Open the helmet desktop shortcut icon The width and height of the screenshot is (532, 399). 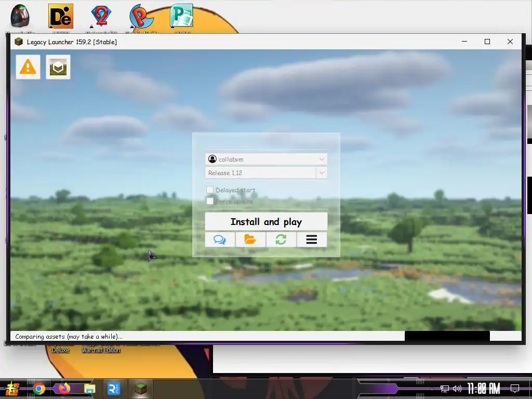pos(20,16)
